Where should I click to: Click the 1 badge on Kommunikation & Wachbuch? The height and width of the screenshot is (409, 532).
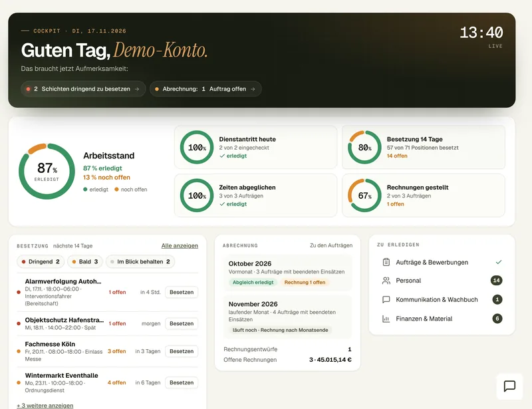497,299
